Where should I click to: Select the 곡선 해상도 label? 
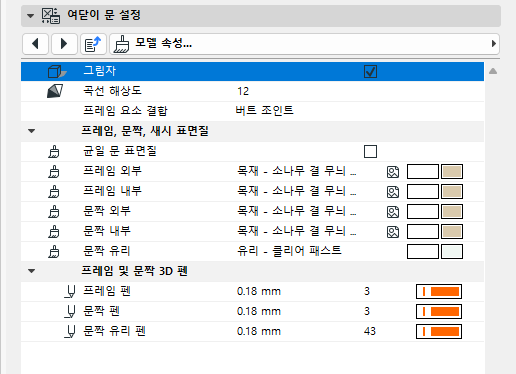[112, 91]
